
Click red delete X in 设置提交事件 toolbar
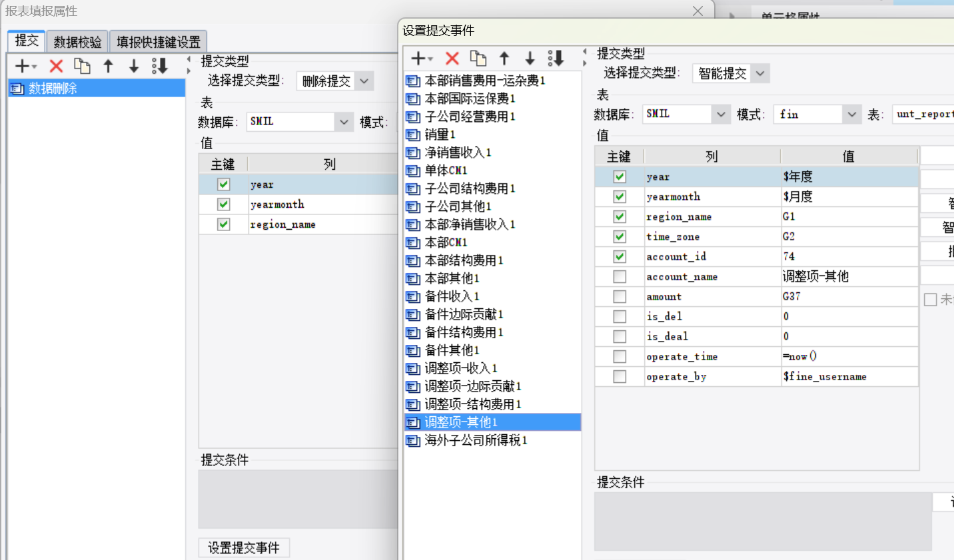tap(452, 59)
